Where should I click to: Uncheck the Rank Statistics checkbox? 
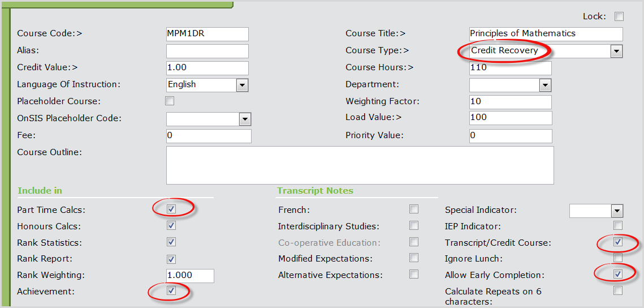(x=171, y=242)
